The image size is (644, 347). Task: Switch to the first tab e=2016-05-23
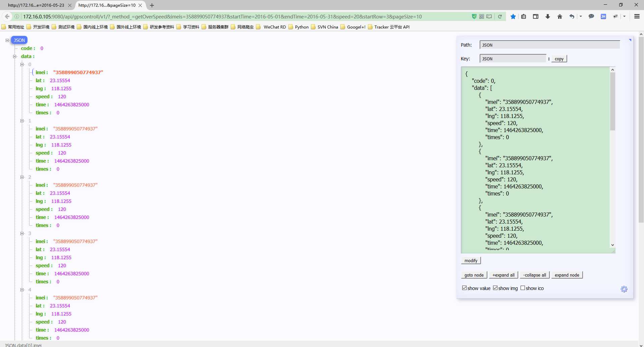(x=36, y=5)
